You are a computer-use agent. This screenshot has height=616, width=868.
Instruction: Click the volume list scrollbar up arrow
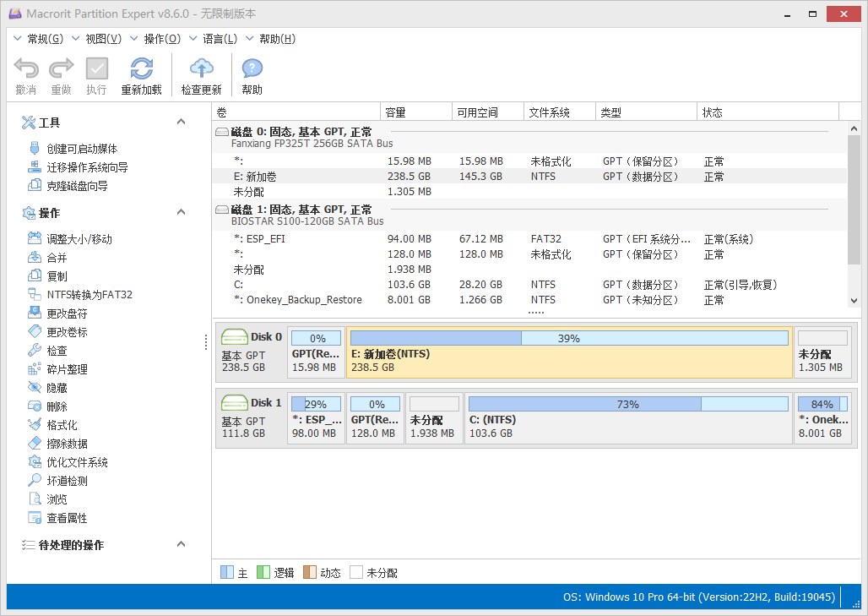(854, 128)
